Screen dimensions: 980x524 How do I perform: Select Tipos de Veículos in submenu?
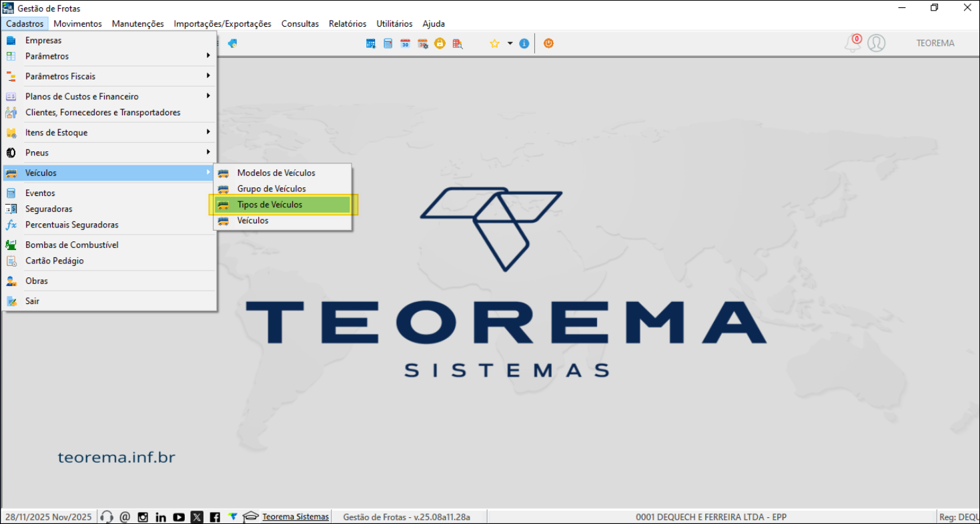[x=270, y=205]
